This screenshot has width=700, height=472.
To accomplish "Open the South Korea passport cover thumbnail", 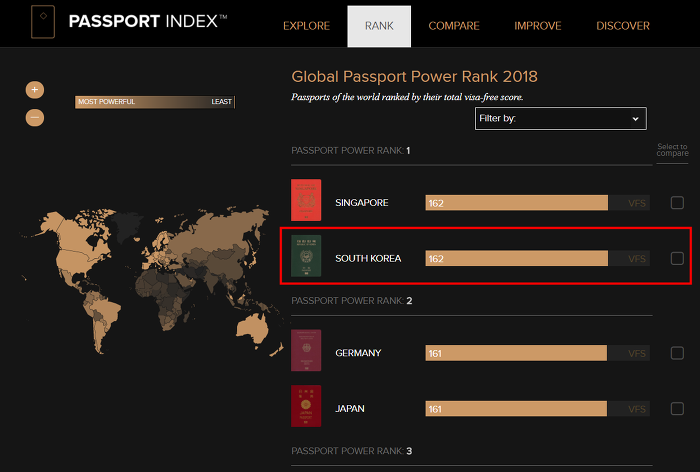I will click(306, 256).
